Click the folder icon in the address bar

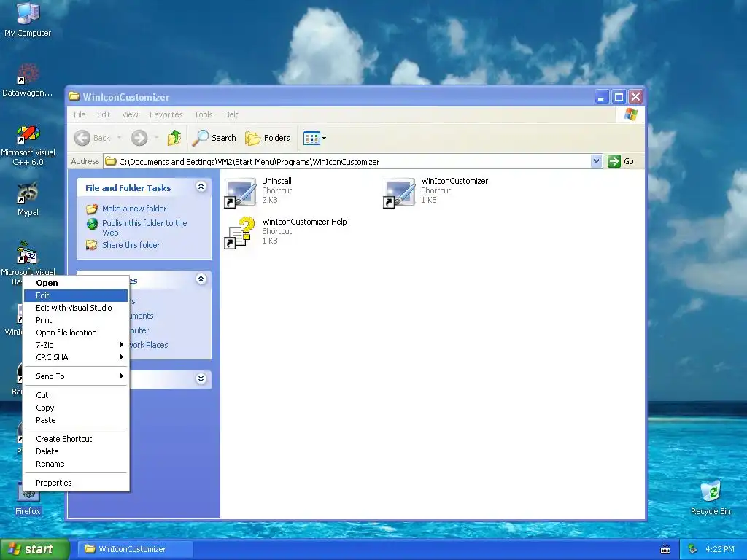click(x=111, y=161)
